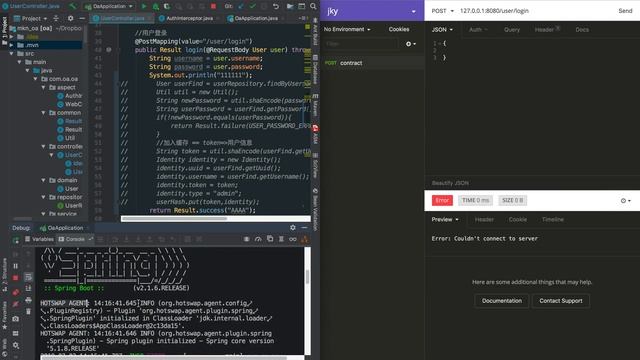Switch to AuthInterceptor.java editor tab
Viewport: 640px width, 360px height.
(189, 18)
